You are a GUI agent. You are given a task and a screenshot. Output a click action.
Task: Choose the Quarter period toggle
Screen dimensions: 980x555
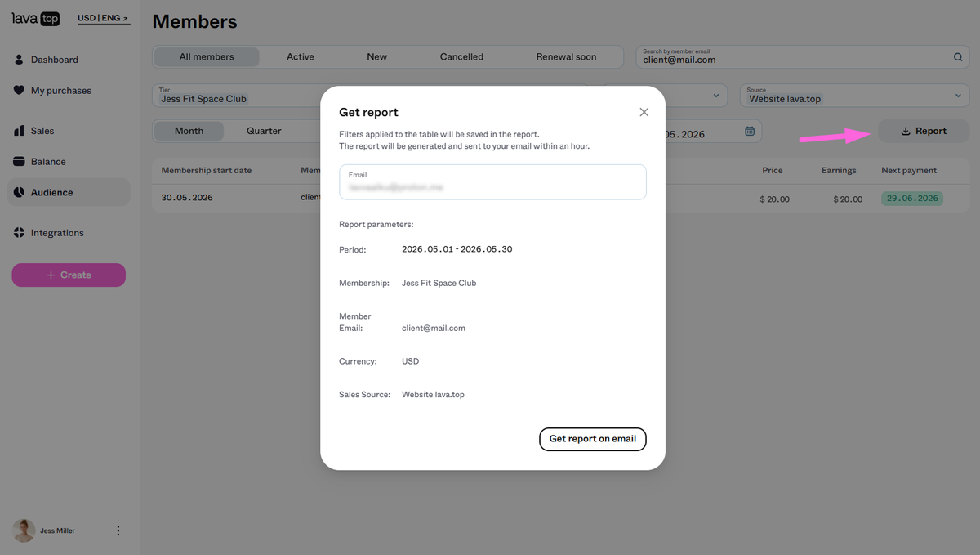(264, 131)
